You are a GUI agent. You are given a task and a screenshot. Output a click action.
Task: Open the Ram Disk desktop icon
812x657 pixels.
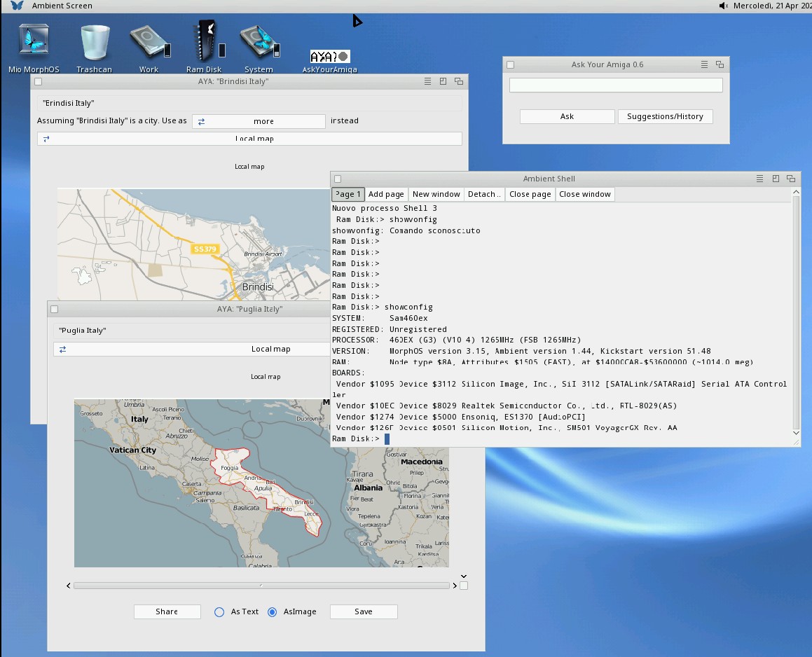coord(204,42)
